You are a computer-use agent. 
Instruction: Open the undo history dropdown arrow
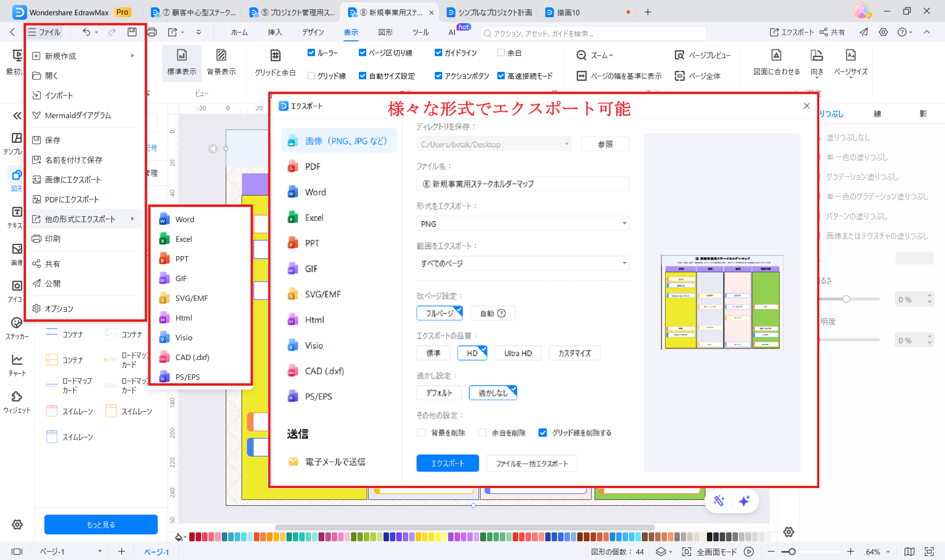97,33
